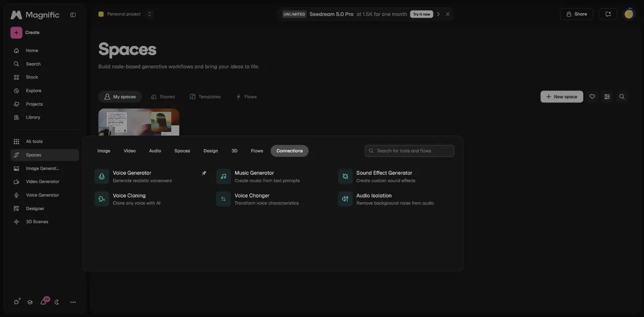Image resolution: width=644 pixels, height=317 pixels.
Task: Open Explore in the sidebar
Action: coord(44,91)
